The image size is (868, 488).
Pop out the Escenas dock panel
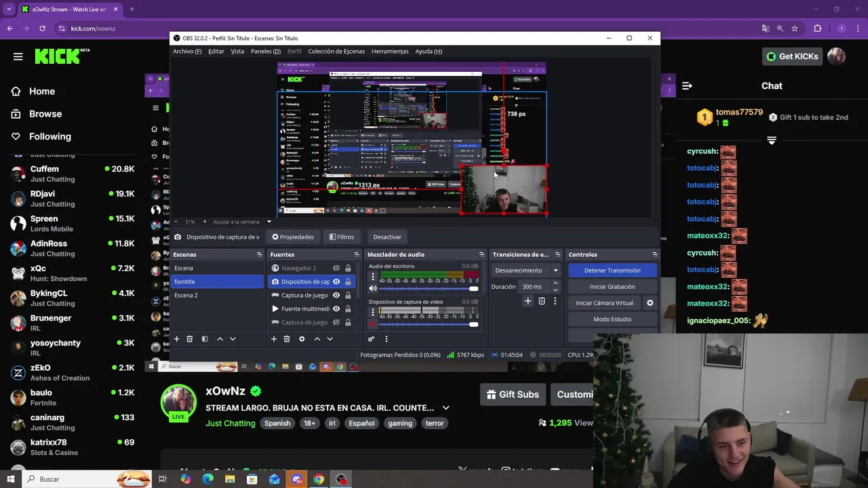(x=259, y=254)
